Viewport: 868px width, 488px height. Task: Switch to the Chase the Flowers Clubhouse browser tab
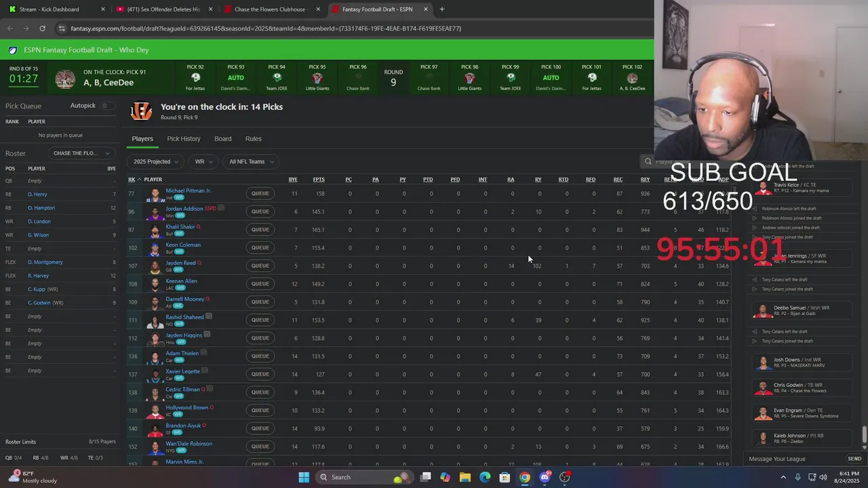click(x=271, y=9)
